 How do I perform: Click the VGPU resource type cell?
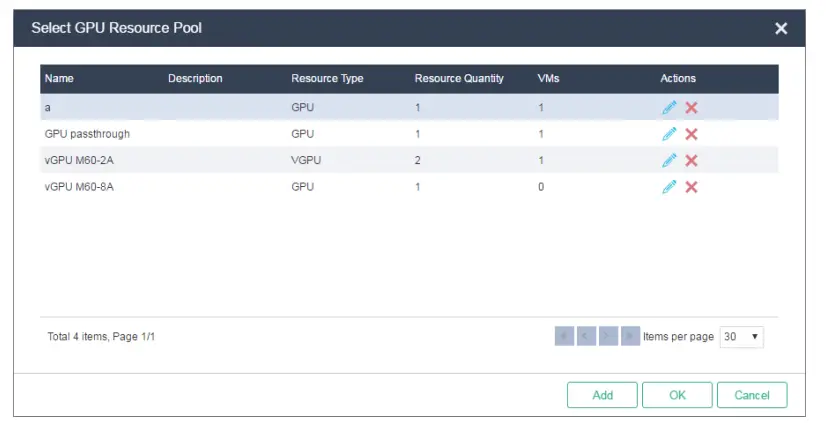tap(306, 160)
